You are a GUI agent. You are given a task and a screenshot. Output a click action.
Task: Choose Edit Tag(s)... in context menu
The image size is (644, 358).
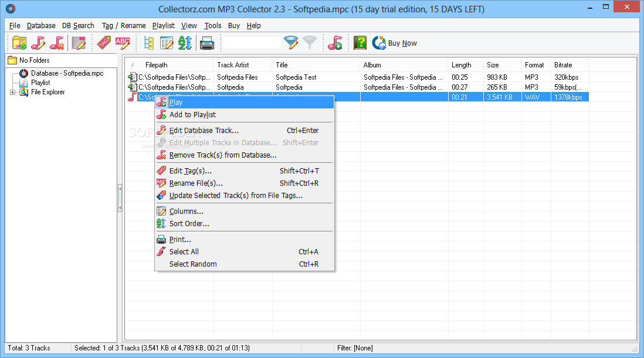(x=245, y=171)
